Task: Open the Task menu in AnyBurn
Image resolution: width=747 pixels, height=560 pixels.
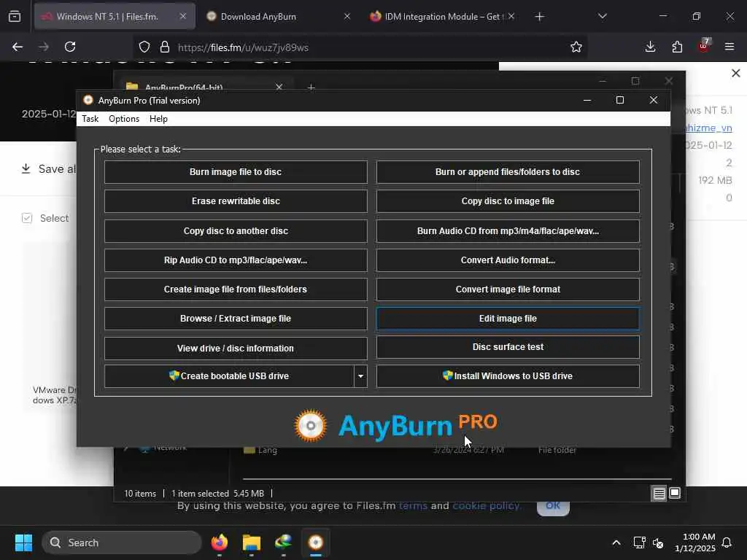Action: click(x=90, y=119)
